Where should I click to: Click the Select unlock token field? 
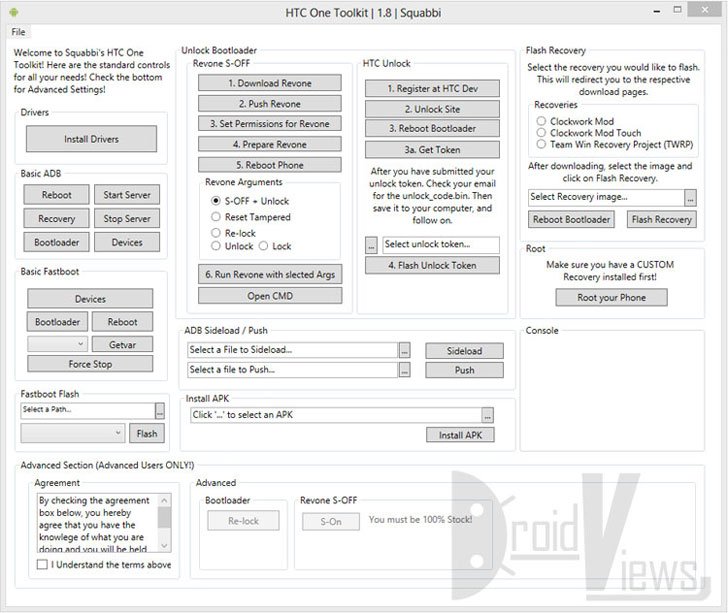coord(441,245)
